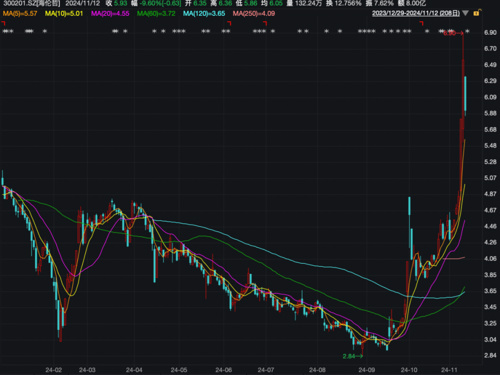Toggle the magenta MA(20)=4.55 indicator label
Viewport: 500px width, 375px height.
click(110, 13)
